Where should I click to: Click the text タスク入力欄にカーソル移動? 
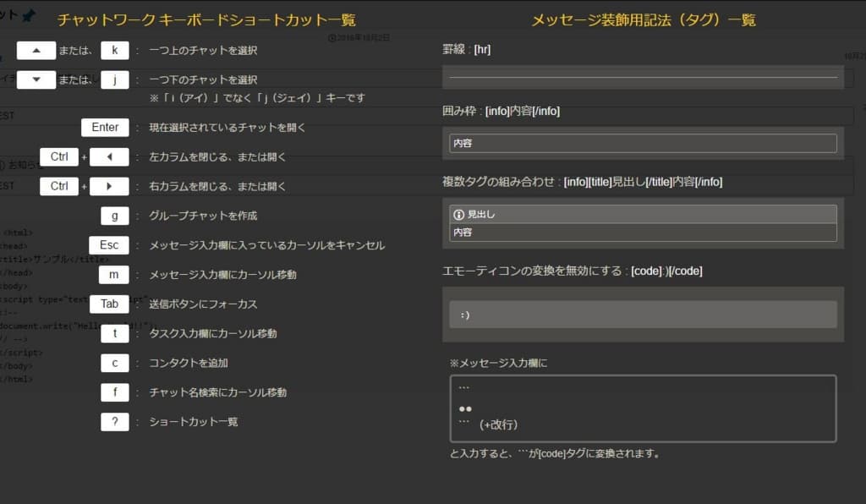click(213, 333)
